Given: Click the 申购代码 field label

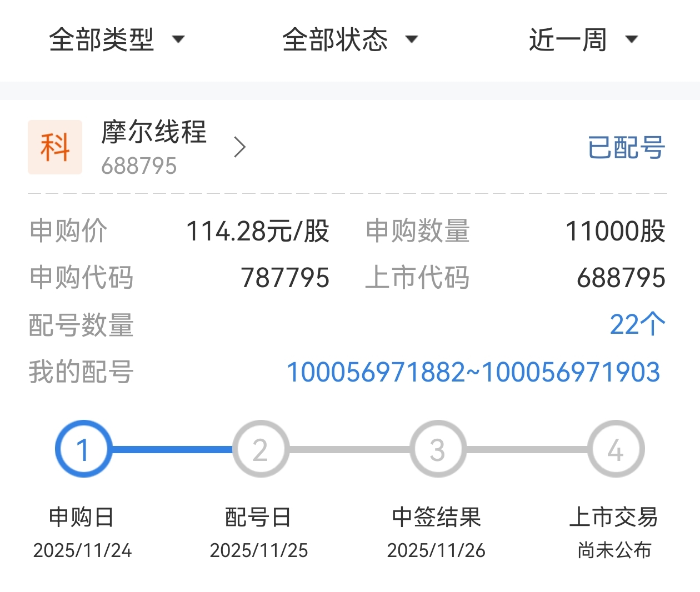Looking at the screenshot, I should [x=81, y=278].
